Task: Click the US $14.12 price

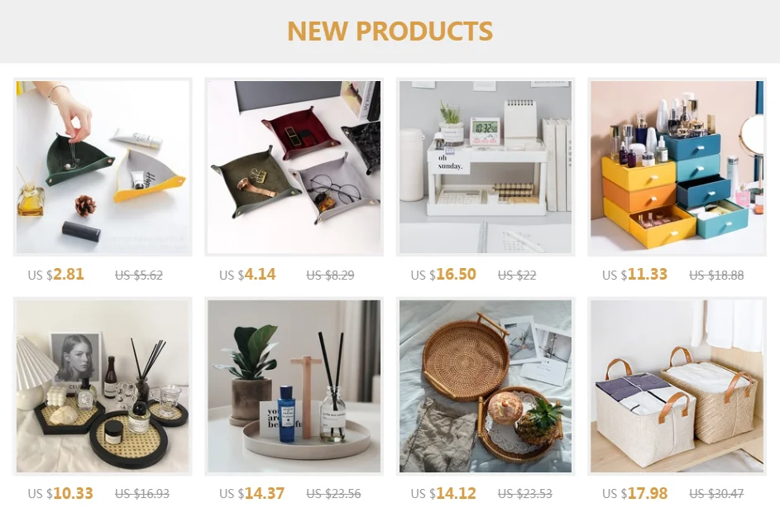Action: point(443,494)
